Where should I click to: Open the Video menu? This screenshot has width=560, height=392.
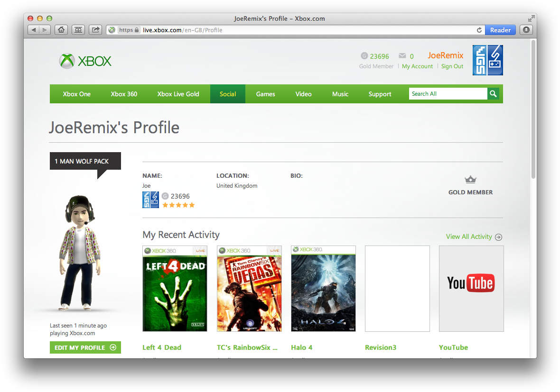click(x=304, y=94)
